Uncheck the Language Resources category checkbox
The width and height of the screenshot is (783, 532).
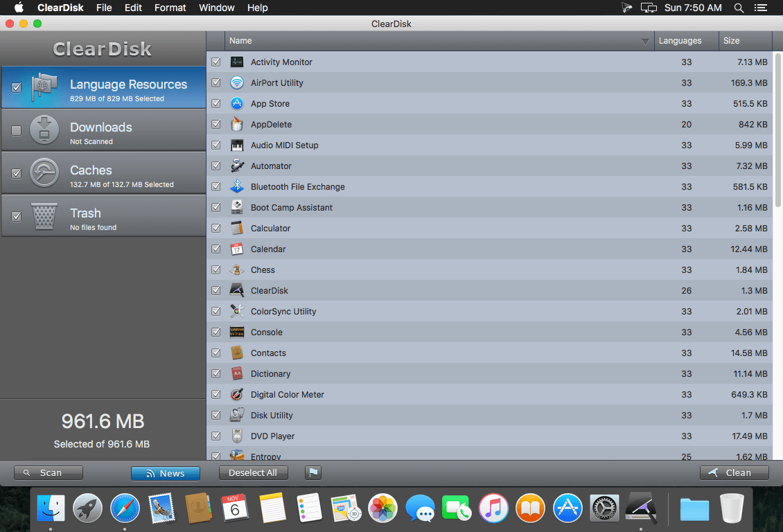[x=17, y=87]
